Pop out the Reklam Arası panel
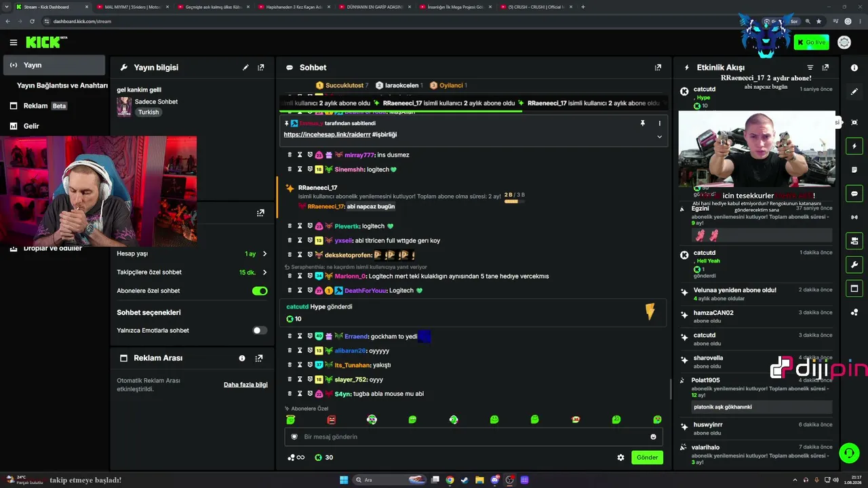The image size is (868, 488). click(x=259, y=358)
